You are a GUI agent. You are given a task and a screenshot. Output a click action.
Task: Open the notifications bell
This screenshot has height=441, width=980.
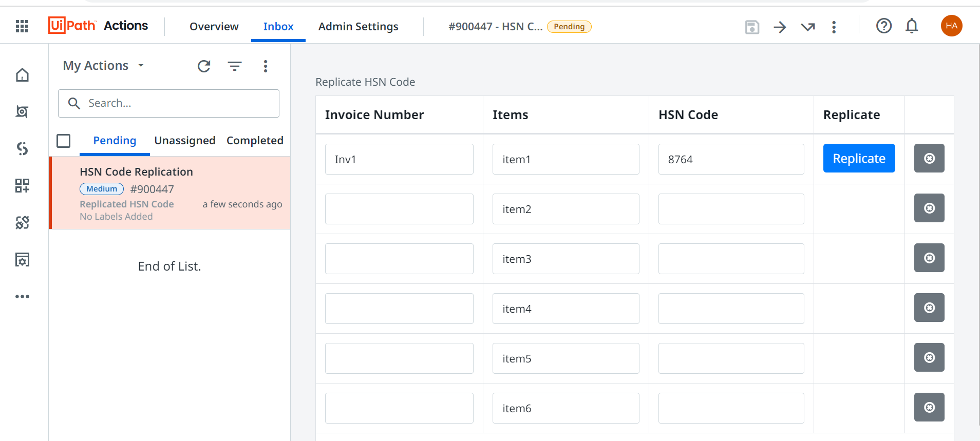pos(912,26)
